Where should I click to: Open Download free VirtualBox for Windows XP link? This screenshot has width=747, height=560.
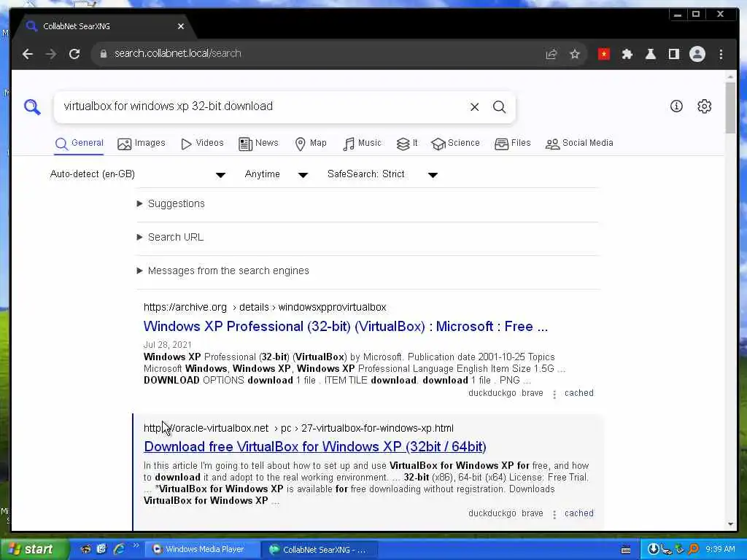pos(315,447)
